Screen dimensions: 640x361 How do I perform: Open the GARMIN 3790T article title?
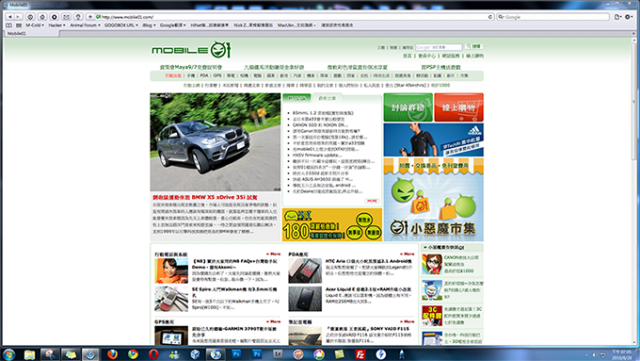(234, 331)
